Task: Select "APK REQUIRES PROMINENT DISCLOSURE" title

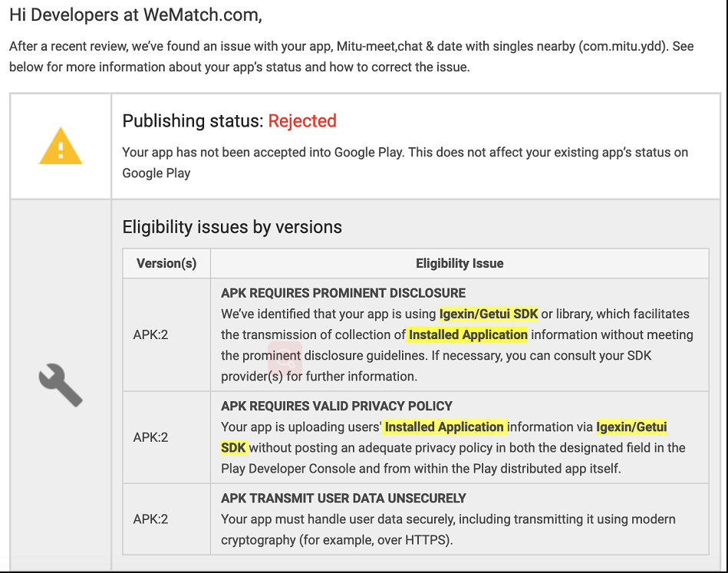Action: click(x=343, y=293)
